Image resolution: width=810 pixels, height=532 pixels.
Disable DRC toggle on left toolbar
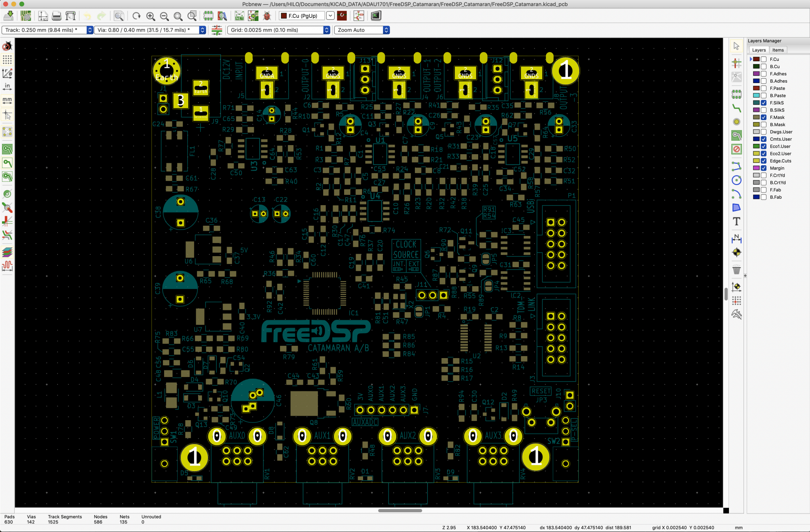[x=7, y=46]
